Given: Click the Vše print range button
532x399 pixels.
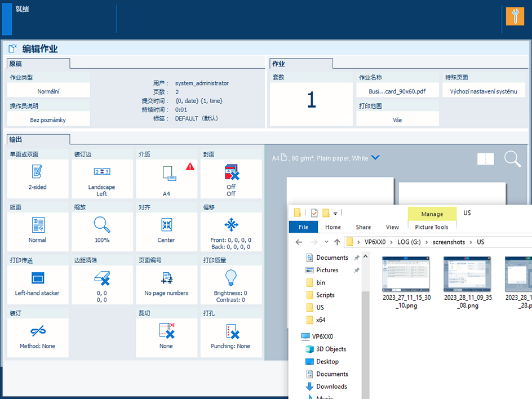Looking at the screenshot, I should coord(397,119).
